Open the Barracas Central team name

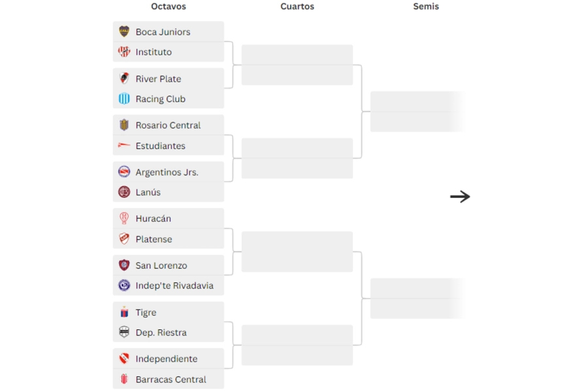pos(171,380)
